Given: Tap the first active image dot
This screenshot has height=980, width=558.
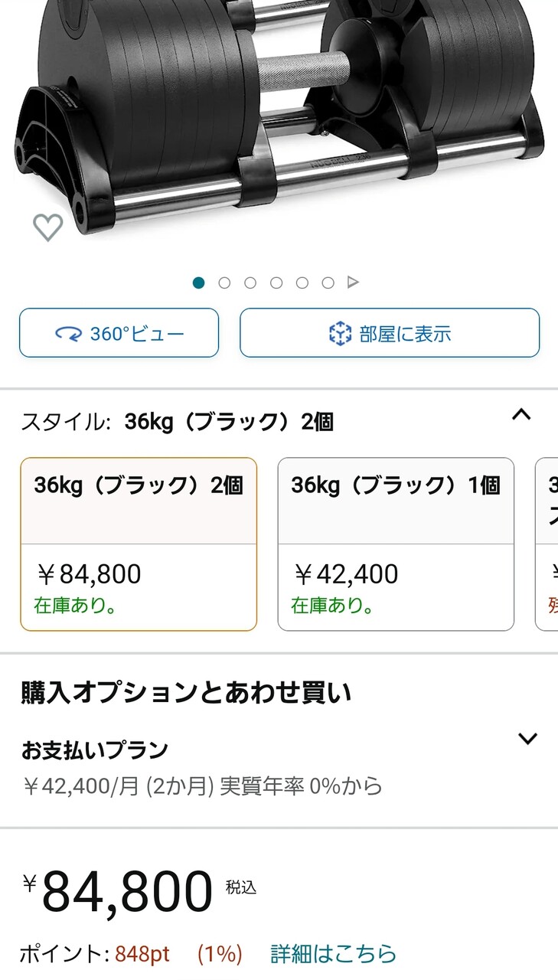Looking at the screenshot, I should click(199, 283).
